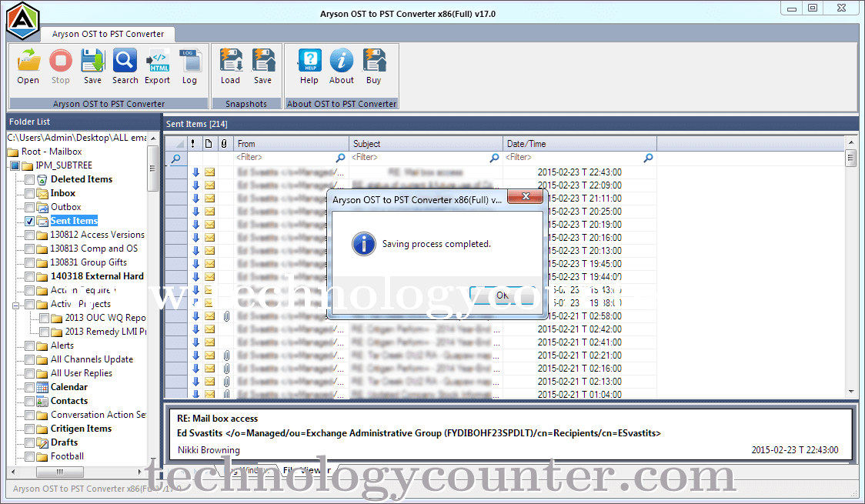Select email dated 2015-02-21 T 02:21:00
This screenshot has height=504, width=865.
point(411,355)
